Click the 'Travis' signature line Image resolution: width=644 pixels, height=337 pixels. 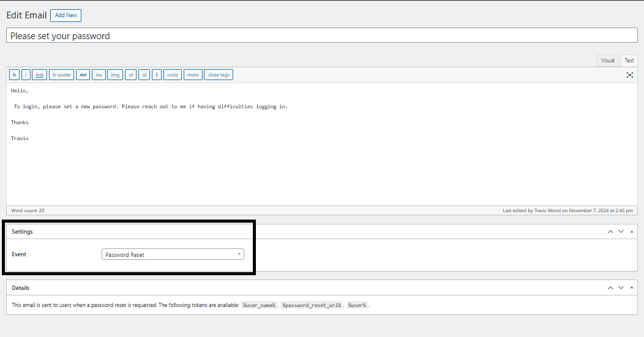coord(20,138)
